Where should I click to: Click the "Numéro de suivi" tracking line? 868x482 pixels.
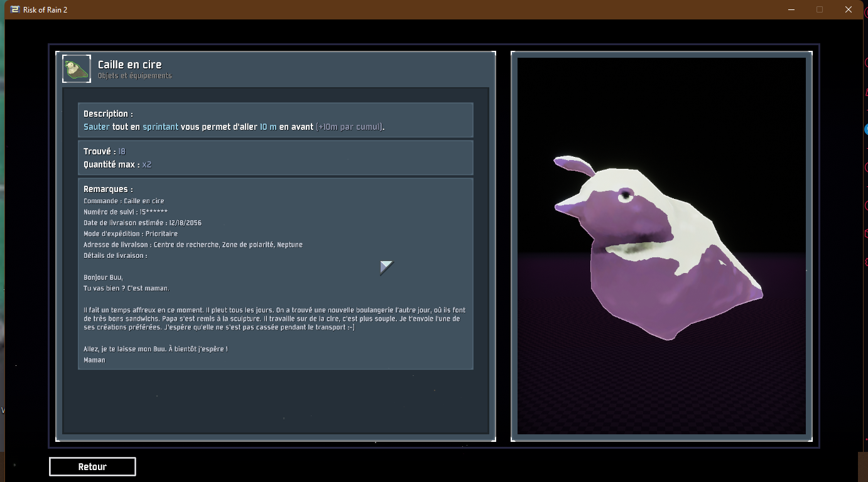coord(126,212)
